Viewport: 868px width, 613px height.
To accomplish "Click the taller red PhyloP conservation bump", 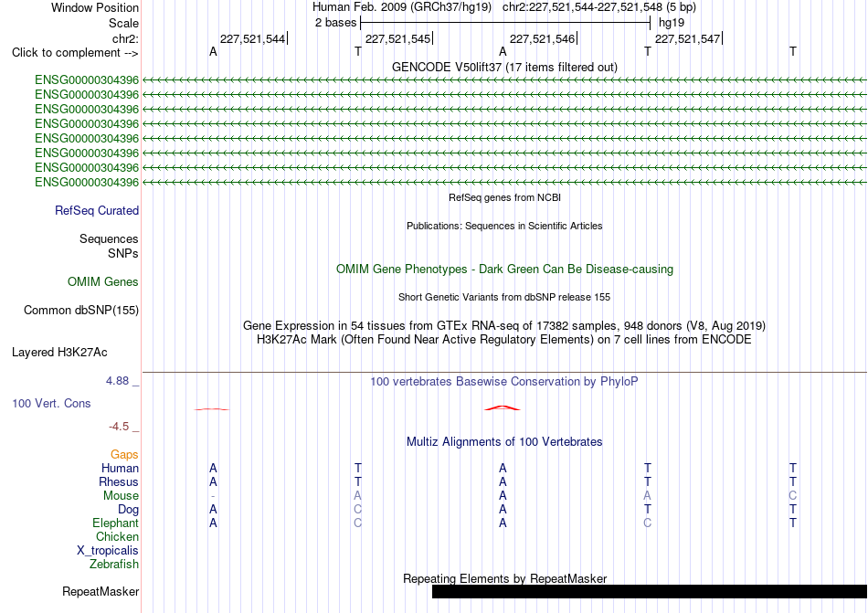I will click(x=503, y=407).
